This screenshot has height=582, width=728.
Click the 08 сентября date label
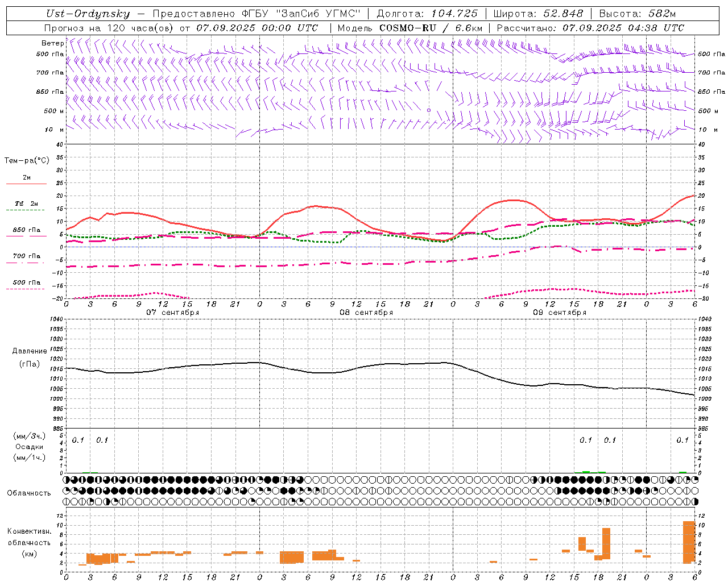(x=366, y=313)
